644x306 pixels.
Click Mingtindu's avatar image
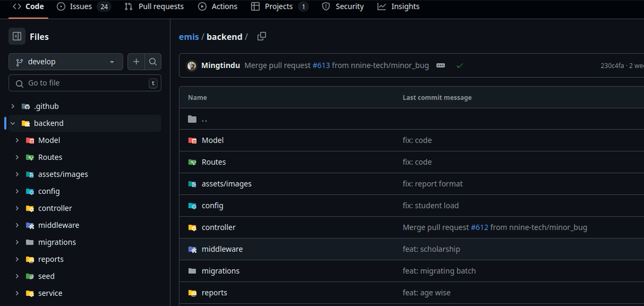192,66
